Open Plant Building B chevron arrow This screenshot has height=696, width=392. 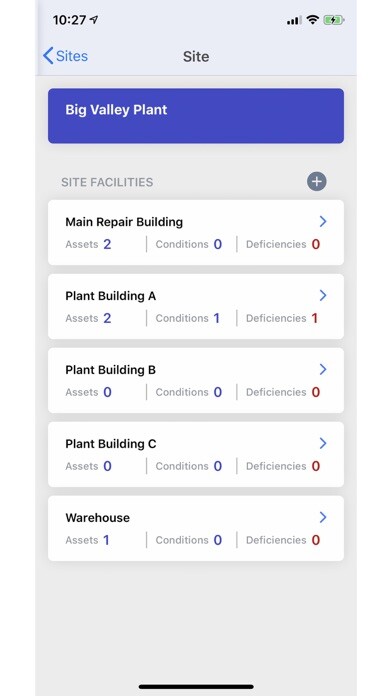323,369
